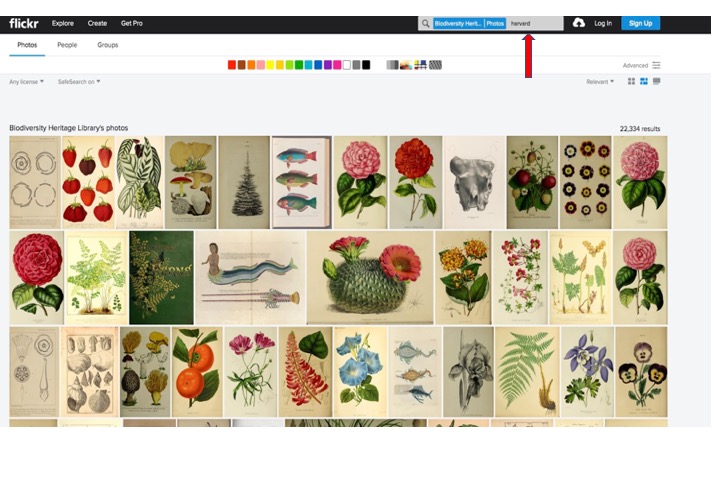Select the gray color swatch

tap(356, 65)
